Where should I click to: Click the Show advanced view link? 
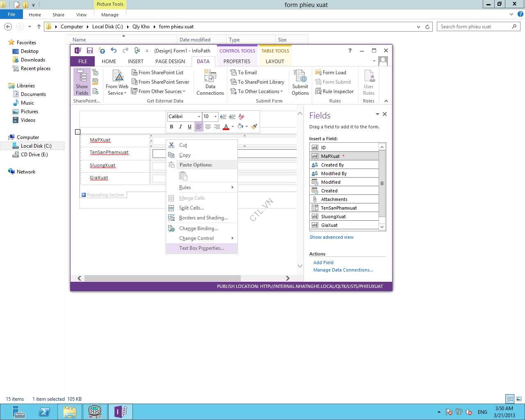pyautogui.click(x=331, y=237)
